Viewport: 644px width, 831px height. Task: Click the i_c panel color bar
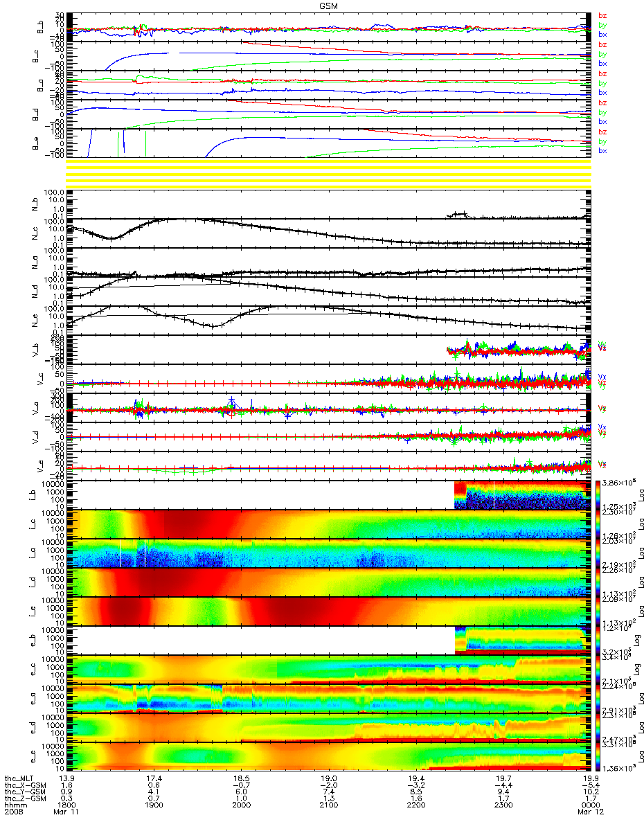(x=600, y=524)
